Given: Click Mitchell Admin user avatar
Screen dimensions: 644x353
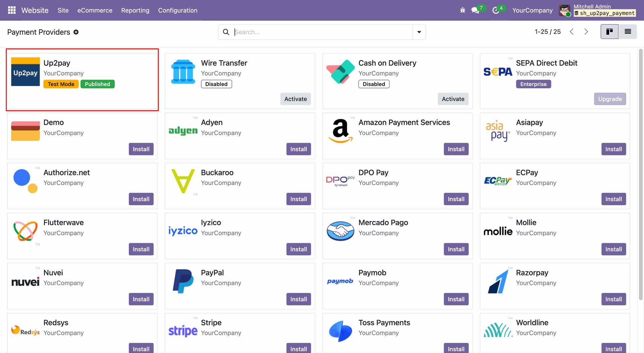Looking at the screenshot, I should [565, 10].
